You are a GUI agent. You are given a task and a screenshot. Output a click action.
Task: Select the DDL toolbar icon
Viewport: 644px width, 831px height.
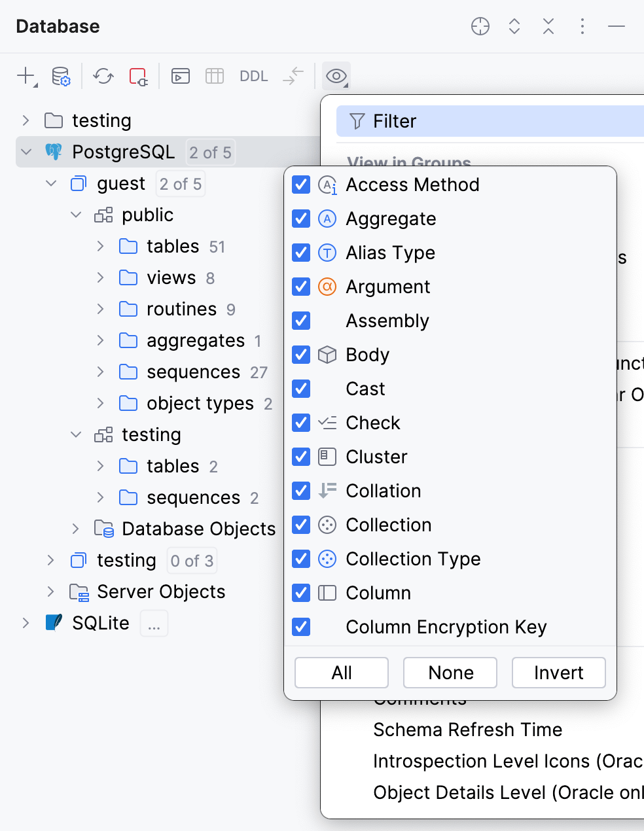coord(253,76)
